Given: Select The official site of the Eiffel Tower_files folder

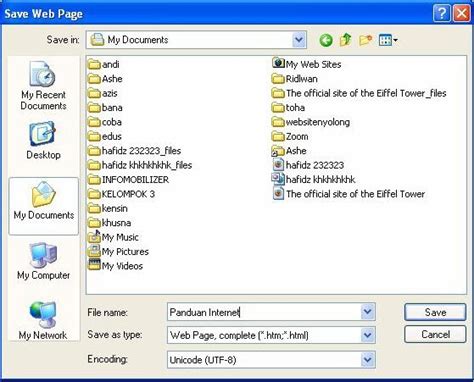Looking at the screenshot, I should [x=359, y=93].
